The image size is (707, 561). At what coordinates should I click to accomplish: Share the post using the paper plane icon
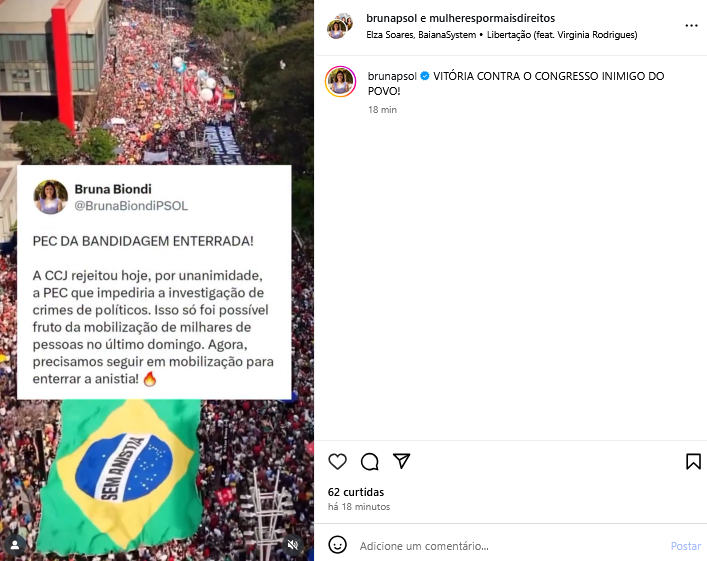[x=401, y=461]
